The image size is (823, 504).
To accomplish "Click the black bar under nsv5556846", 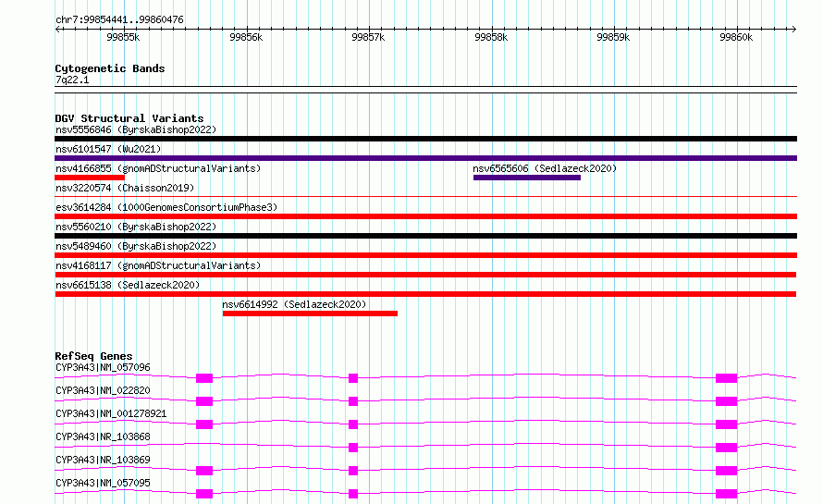I will click(x=425, y=139).
